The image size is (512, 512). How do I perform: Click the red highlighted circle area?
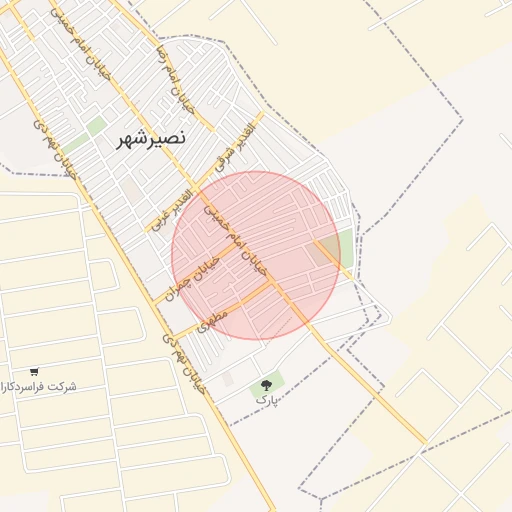(256, 256)
